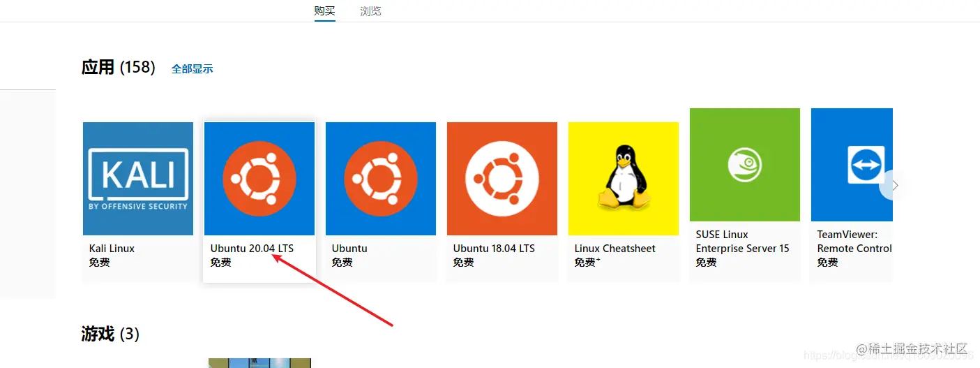The height and width of the screenshot is (368, 980).
Task: Click 免费+ price under Linux Cheatsheet
Action: point(587,263)
